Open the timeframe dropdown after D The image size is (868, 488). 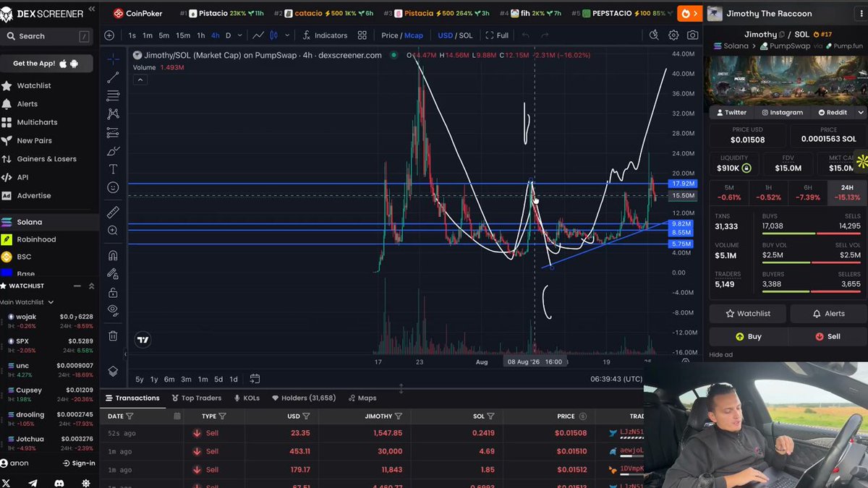tap(240, 35)
